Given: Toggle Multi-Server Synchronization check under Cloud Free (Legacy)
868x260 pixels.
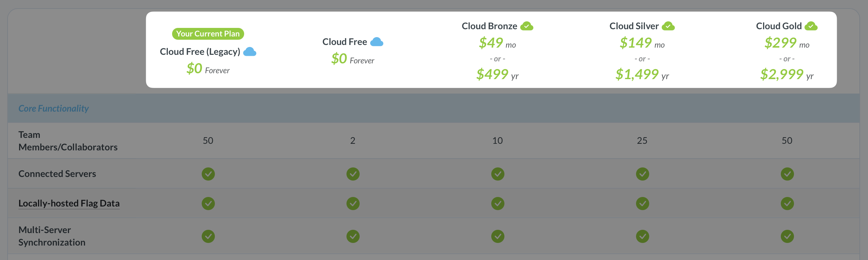Looking at the screenshot, I should (208, 236).
